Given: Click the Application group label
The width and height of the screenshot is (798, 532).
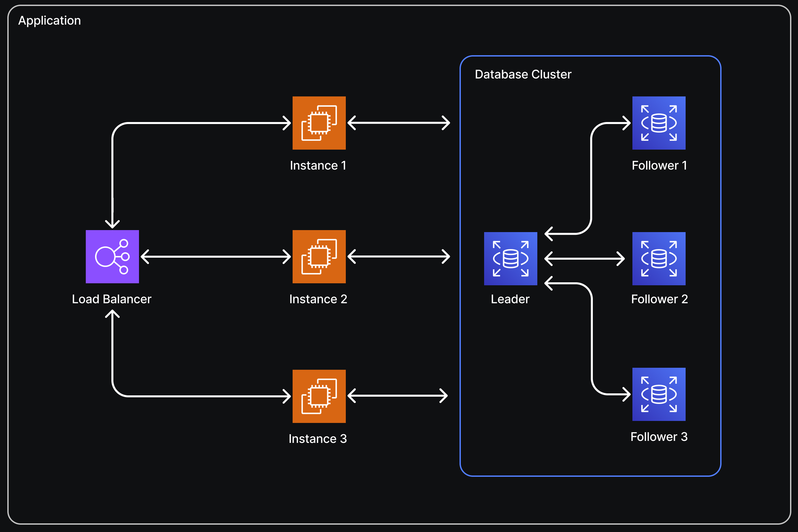Looking at the screenshot, I should coord(50,21).
